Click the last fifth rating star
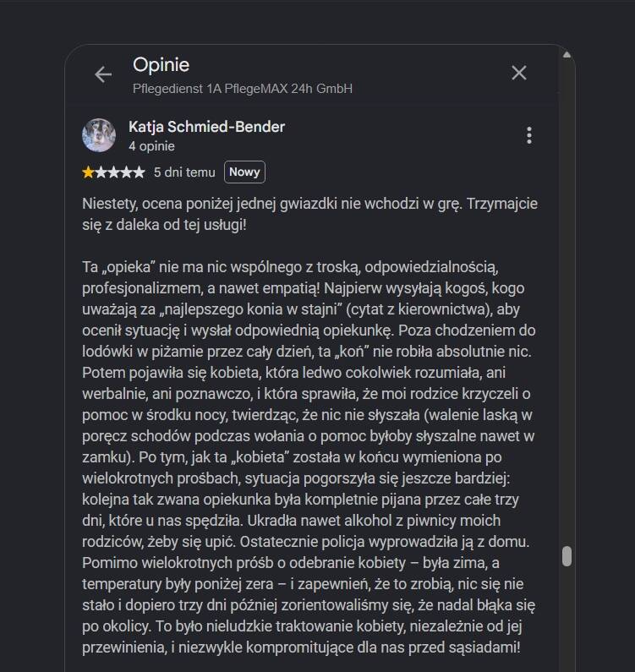 (140, 172)
